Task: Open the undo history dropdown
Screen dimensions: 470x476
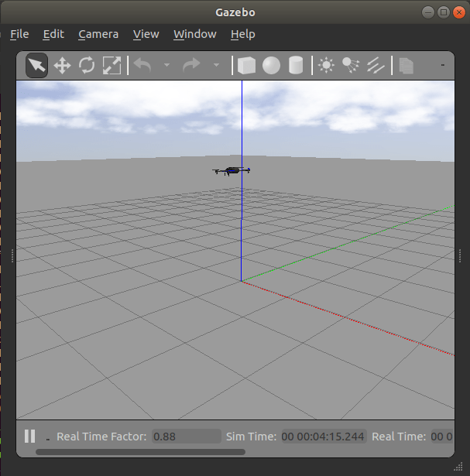Action: point(166,65)
